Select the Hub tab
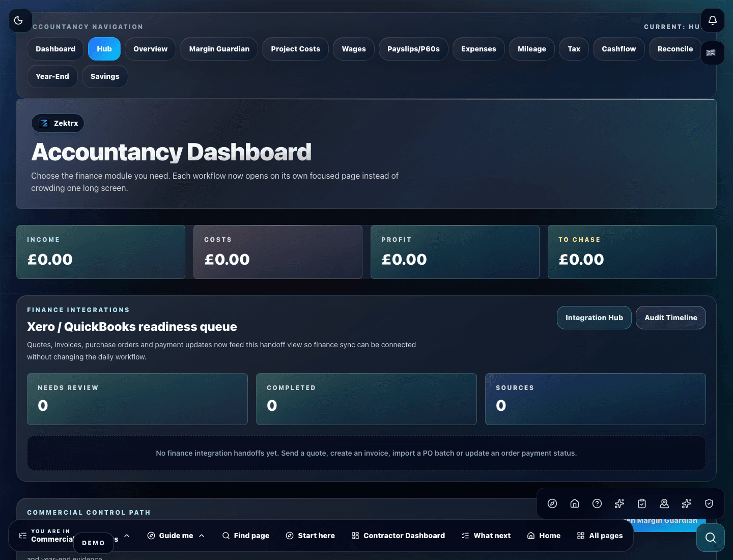 pyautogui.click(x=104, y=49)
